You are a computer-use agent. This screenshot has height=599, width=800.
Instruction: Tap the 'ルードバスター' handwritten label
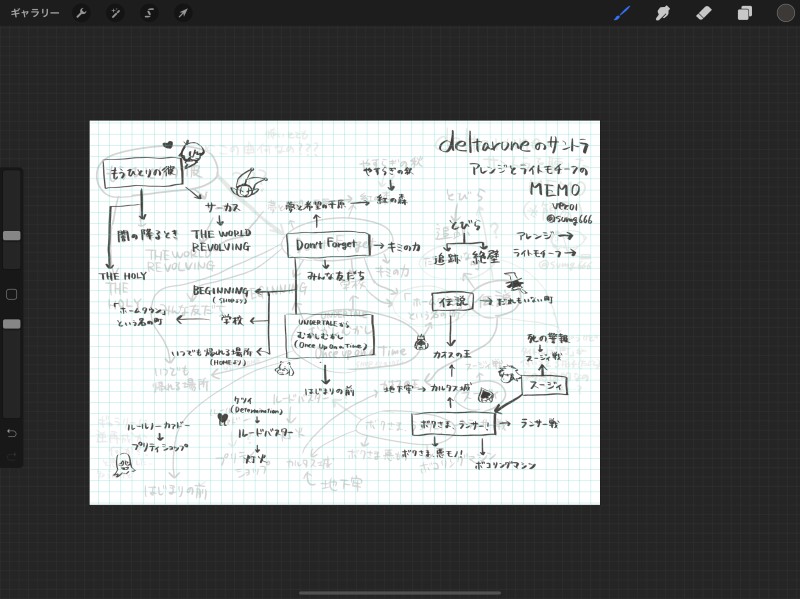265,433
